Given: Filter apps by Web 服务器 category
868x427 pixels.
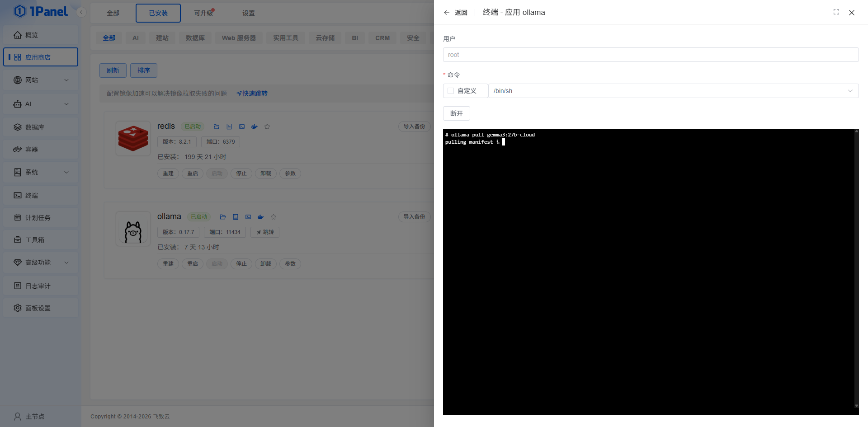Looking at the screenshot, I should pos(239,38).
